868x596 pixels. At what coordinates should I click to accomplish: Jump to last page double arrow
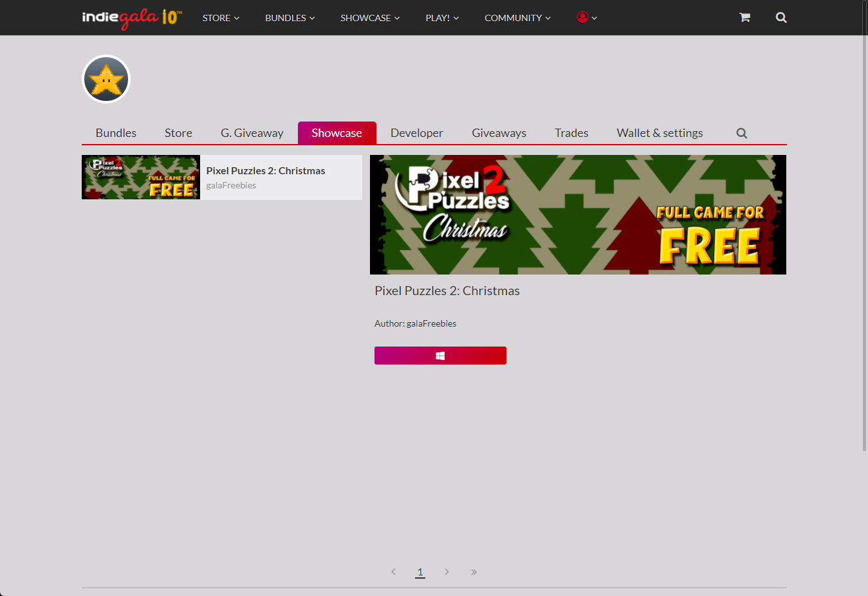(474, 572)
